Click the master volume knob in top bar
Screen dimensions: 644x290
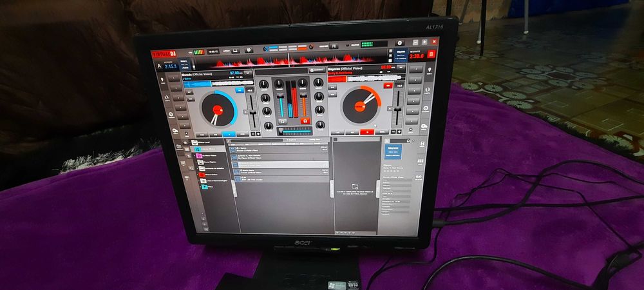pyautogui.click(x=348, y=45)
